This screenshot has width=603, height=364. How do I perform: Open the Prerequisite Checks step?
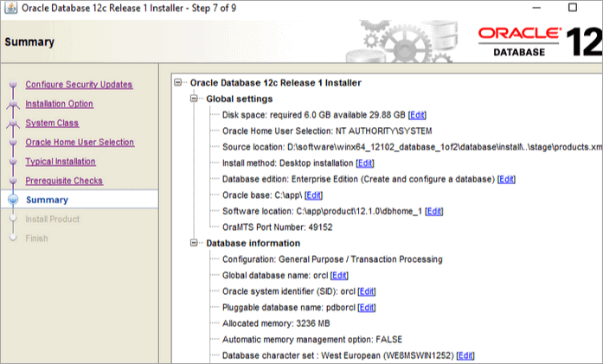tap(64, 181)
